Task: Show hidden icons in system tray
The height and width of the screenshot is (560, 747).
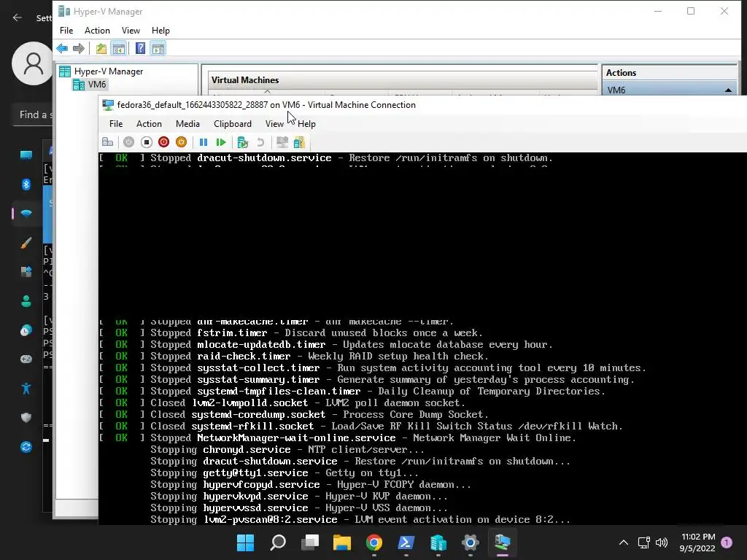Action: coord(623,542)
